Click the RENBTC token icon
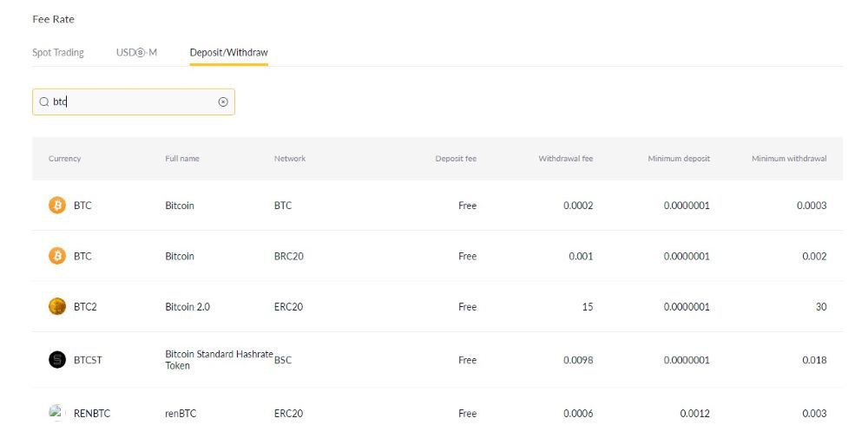The image size is (868, 438). (57, 413)
